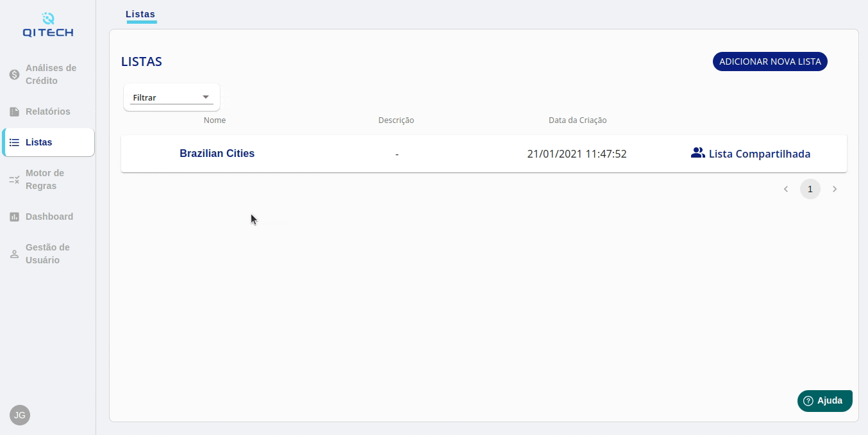Click the Filtrar dropdown arrow
This screenshot has height=435, width=868.
coord(206,97)
